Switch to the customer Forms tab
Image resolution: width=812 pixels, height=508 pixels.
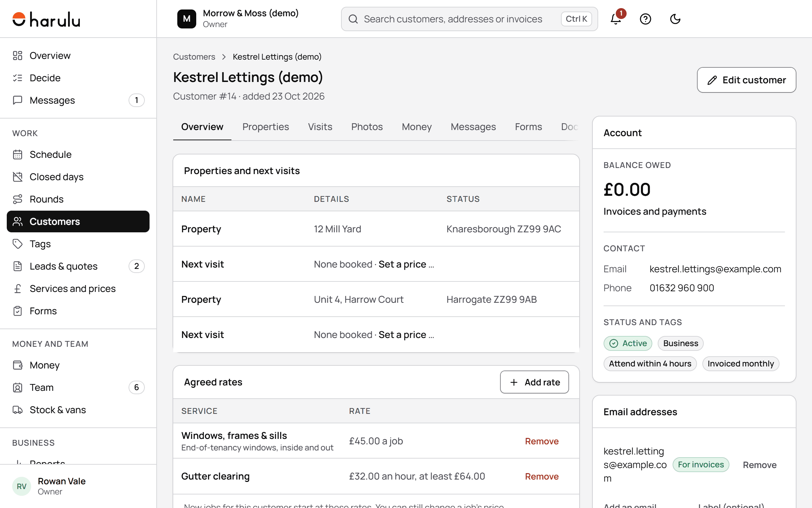click(x=528, y=127)
